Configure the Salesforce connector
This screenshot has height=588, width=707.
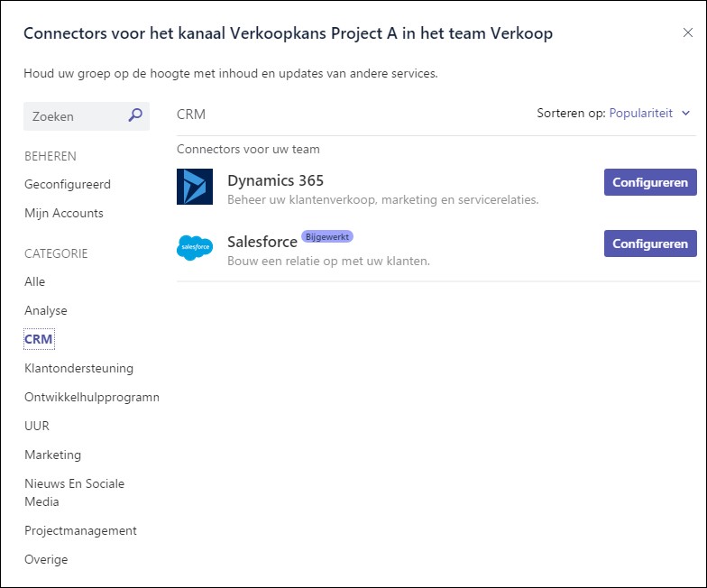coord(650,243)
